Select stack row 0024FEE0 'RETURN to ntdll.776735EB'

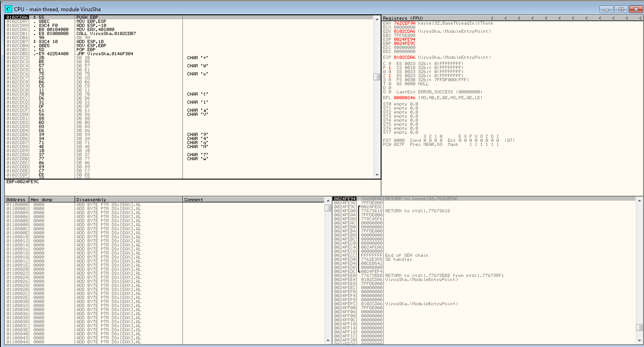pyautogui.click(x=484, y=276)
